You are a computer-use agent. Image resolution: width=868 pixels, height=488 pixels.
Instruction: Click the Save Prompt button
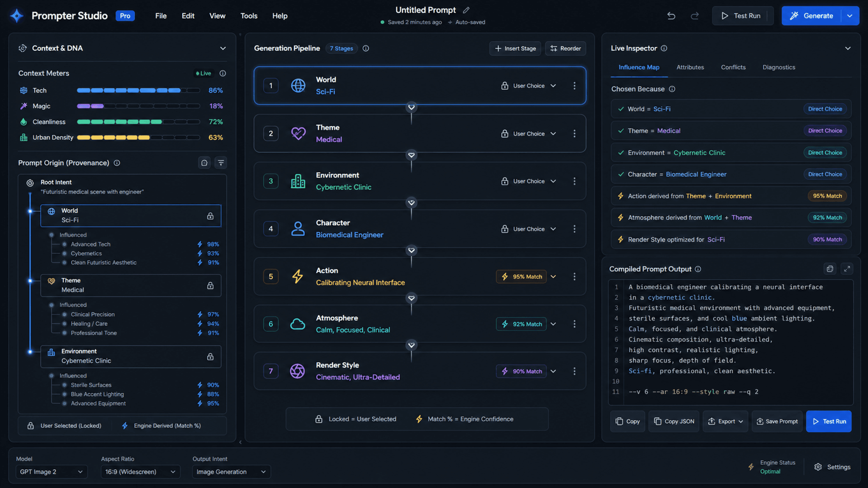(777, 421)
